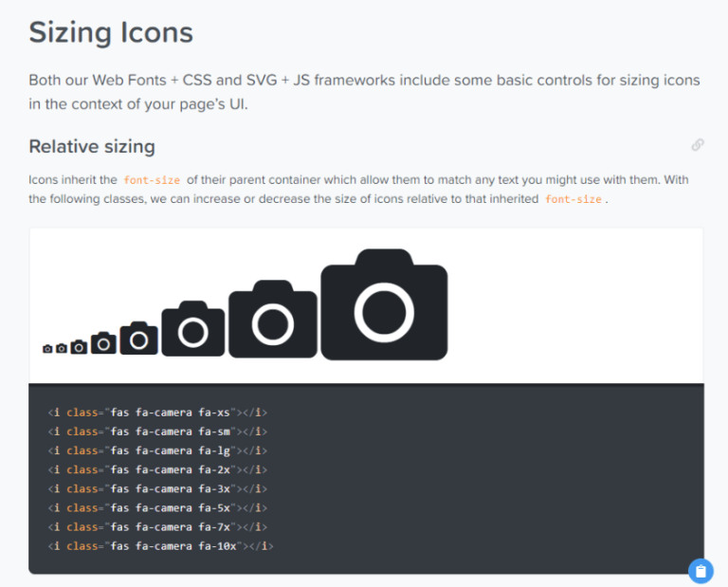Click the code line containing fa-lg

coord(157,450)
